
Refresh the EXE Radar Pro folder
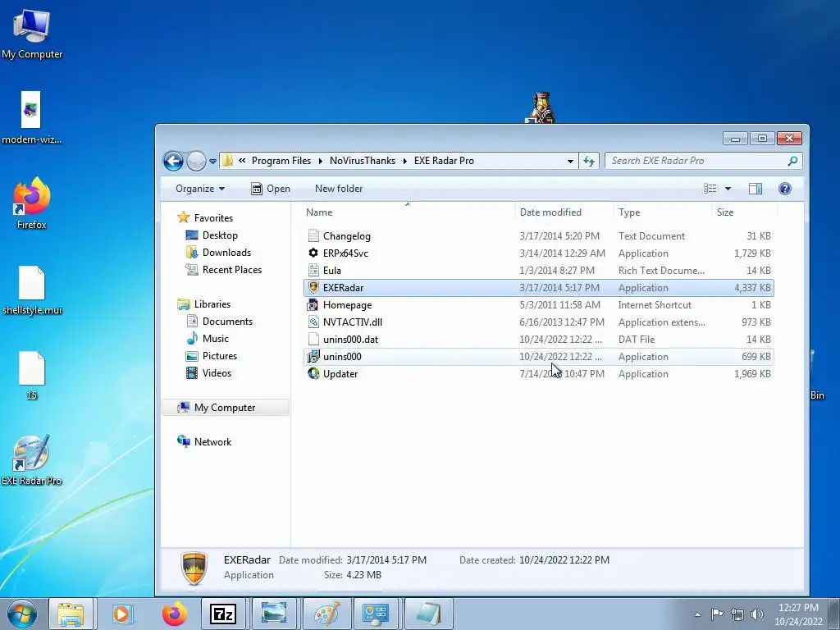coord(589,161)
